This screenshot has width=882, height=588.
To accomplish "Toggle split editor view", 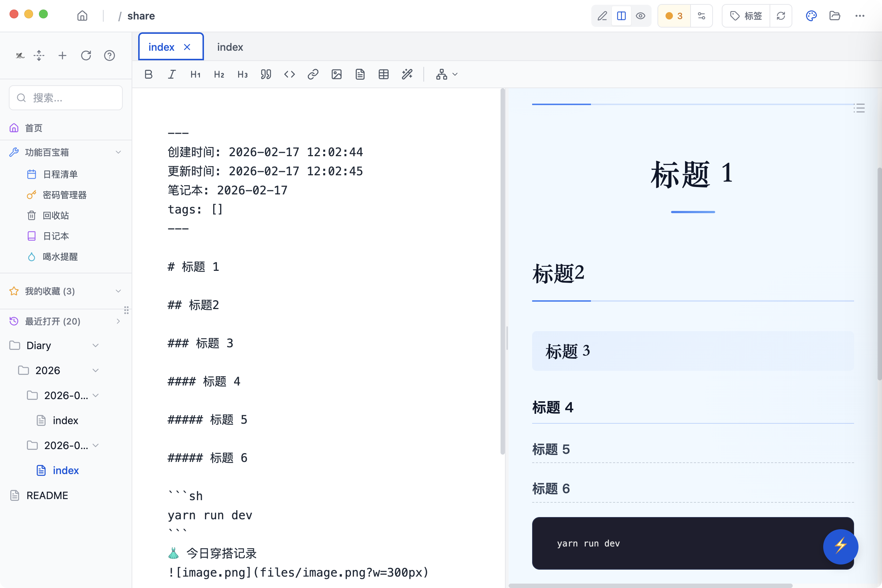I will (x=621, y=16).
